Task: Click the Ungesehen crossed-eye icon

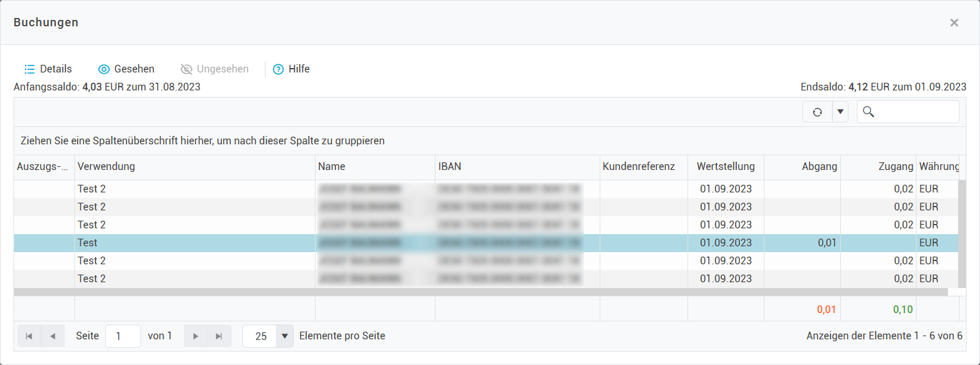Action: tap(187, 69)
